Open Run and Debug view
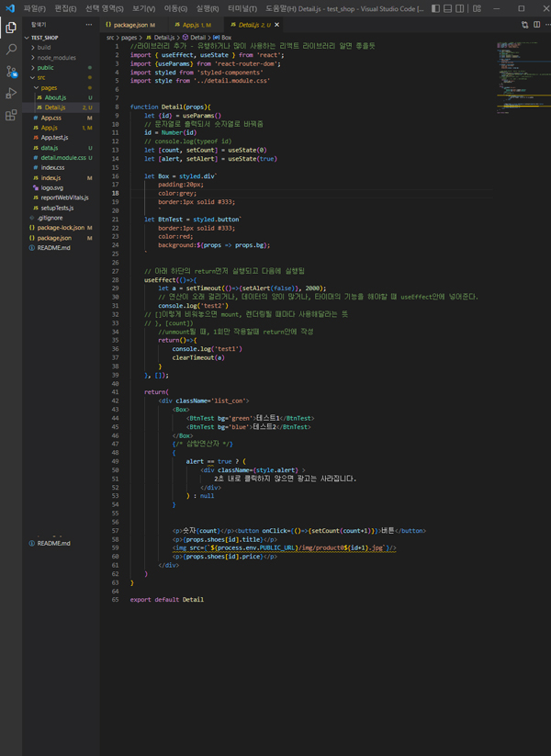The height and width of the screenshot is (756, 551). (x=11, y=93)
